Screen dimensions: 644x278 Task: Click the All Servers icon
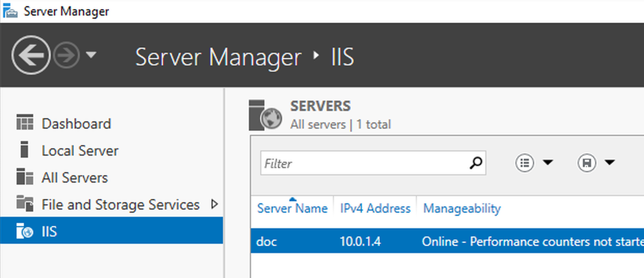click(25, 177)
